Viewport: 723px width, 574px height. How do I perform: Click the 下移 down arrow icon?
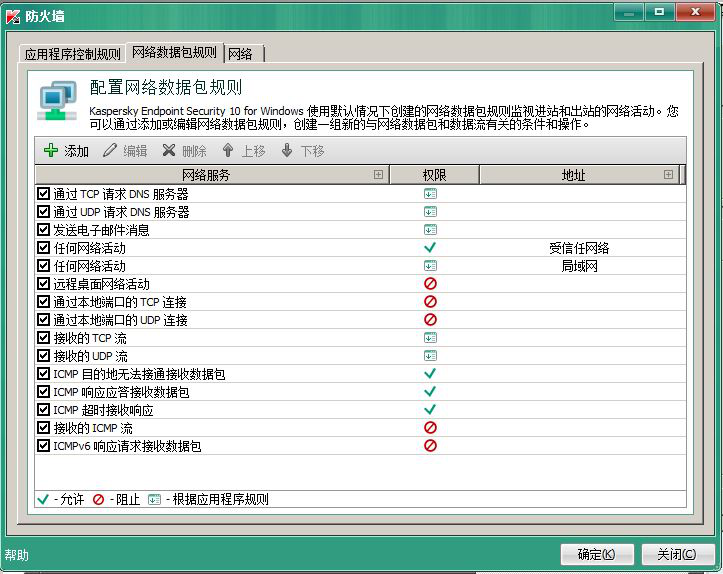287,151
